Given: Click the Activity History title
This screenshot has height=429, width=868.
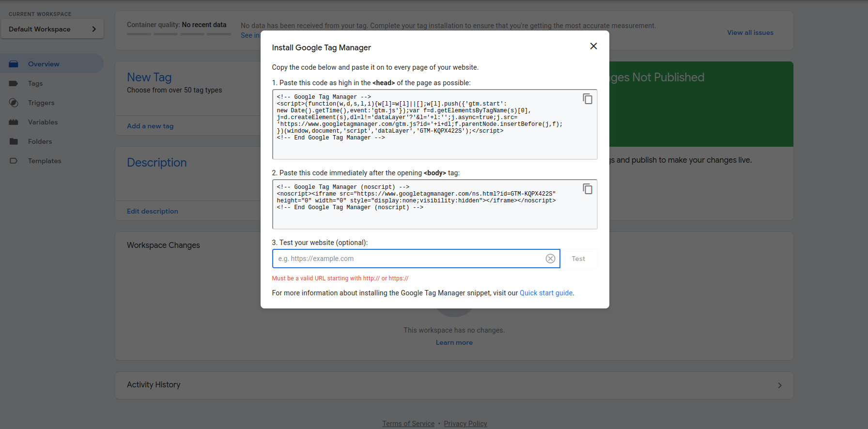Looking at the screenshot, I should [x=154, y=384].
